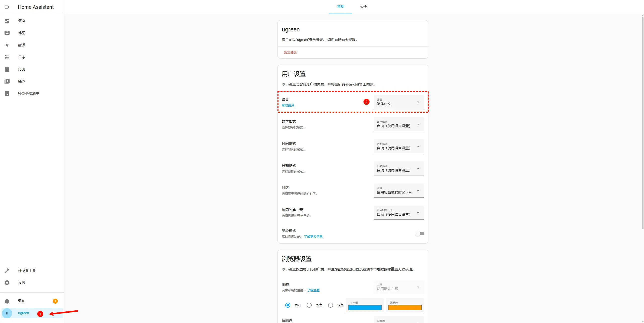The width and height of the screenshot is (644, 323).
Task: Open the 帮助翻译 link
Action: click(288, 105)
